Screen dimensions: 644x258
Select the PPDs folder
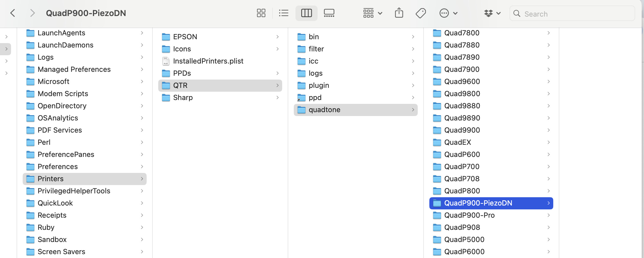[182, 73]
